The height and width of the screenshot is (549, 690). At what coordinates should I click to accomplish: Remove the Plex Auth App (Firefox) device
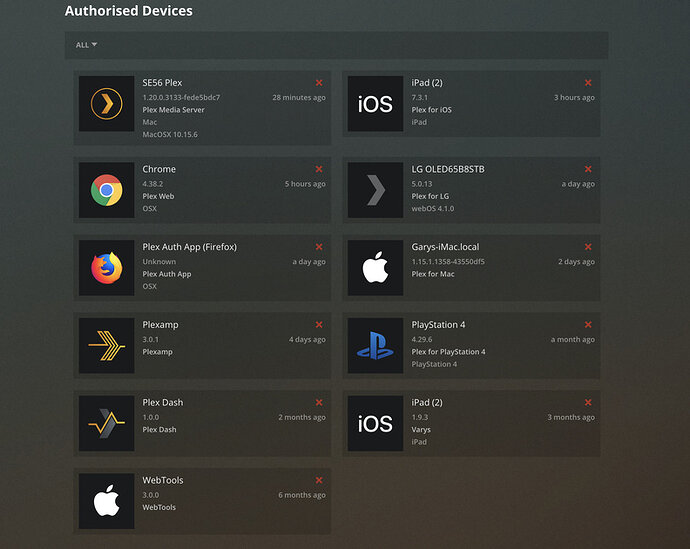pyautogui.click(x=319, y=247)
